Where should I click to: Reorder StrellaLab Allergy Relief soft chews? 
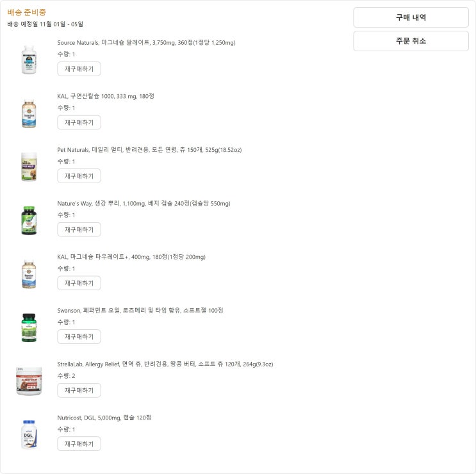[79, 390]
